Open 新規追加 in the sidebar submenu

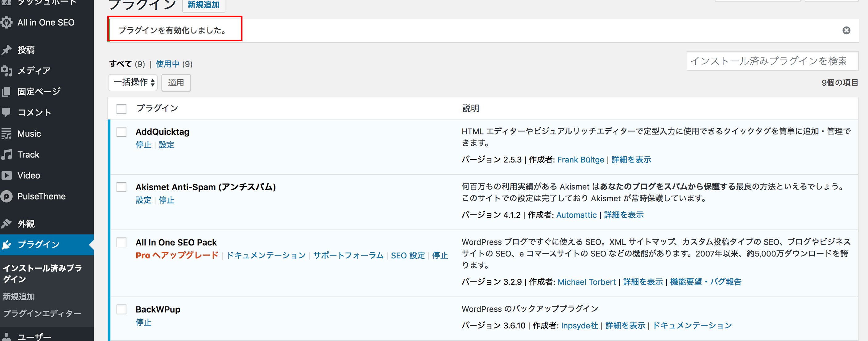pos(19,297)
